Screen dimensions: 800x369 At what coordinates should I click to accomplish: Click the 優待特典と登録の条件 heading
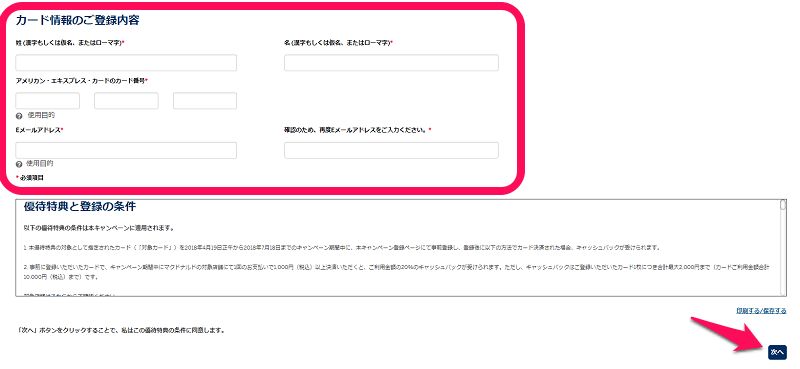coord(80,207)
